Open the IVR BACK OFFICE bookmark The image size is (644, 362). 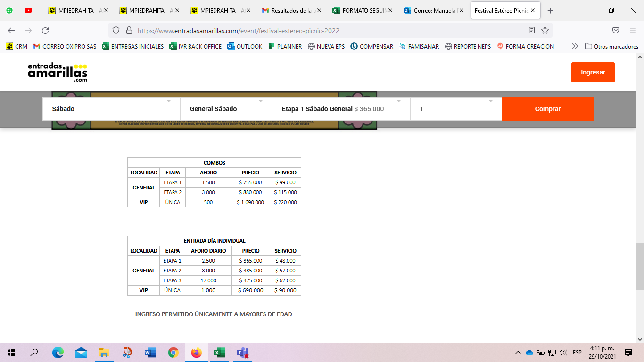pos(196,46)
